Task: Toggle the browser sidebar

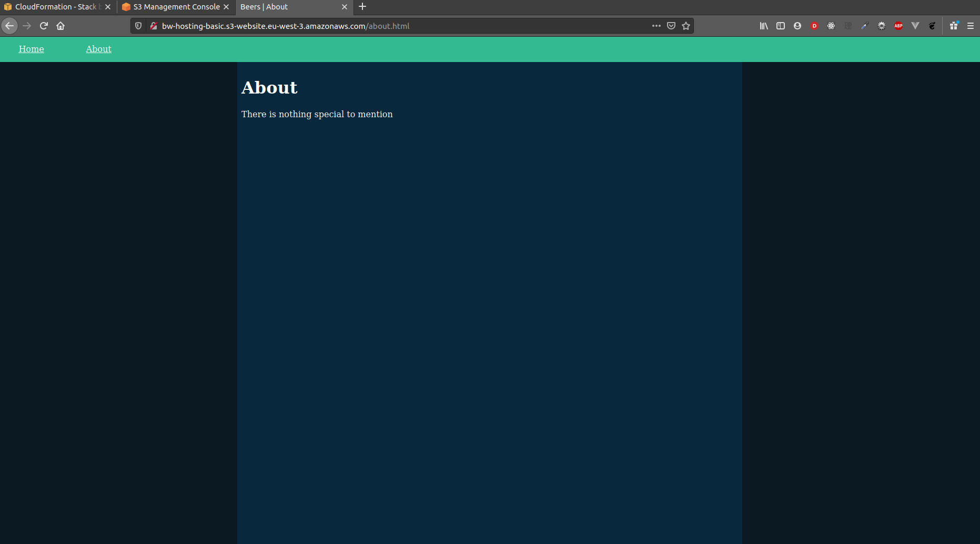Action: coord(780,26)
